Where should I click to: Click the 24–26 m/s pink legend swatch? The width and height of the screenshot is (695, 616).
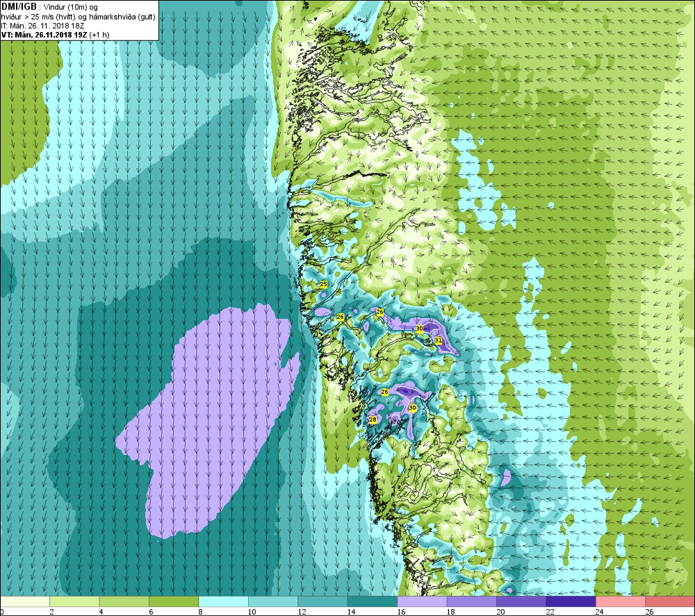click(x=621, y=601)
